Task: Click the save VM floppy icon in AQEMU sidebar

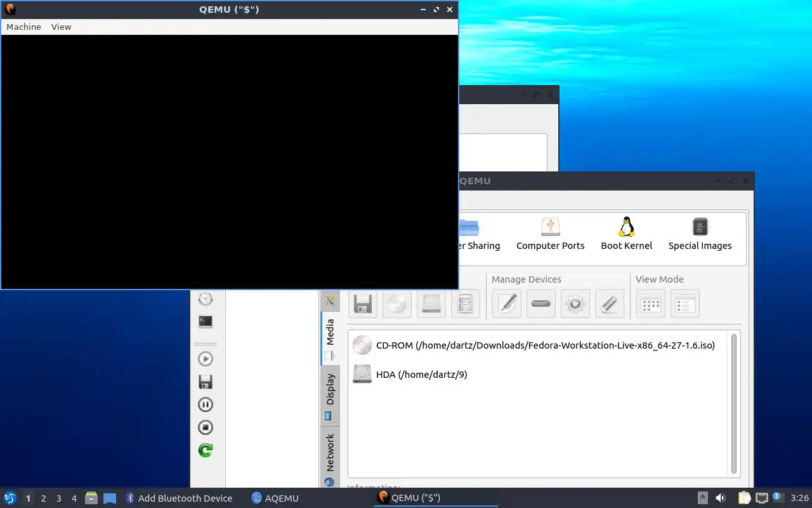Action: 206,382
